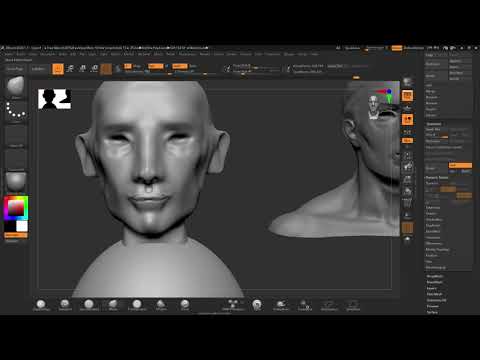Click the Move view icon on right shelf
This screenshot has height=360, width=480.
(407, 167)
